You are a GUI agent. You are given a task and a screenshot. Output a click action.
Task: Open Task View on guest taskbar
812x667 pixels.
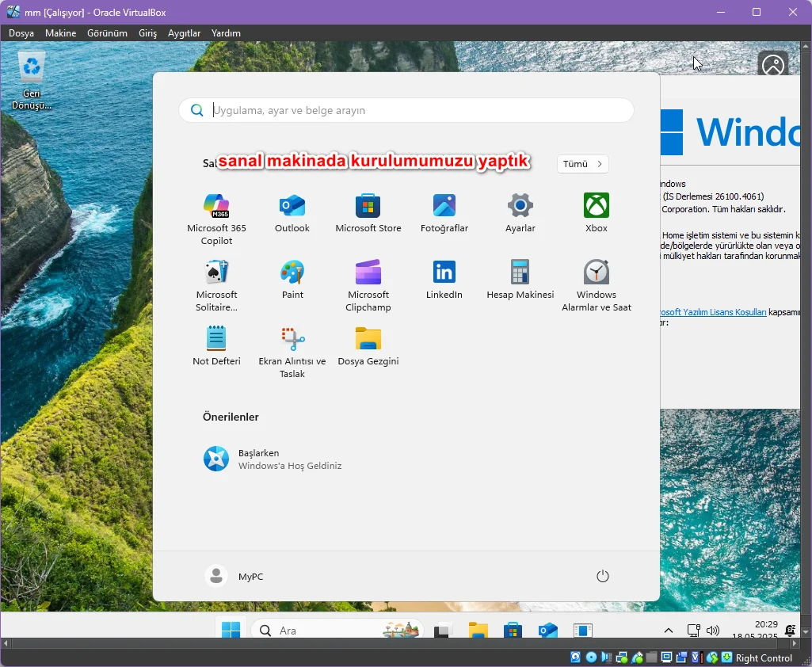coord(443,630)
